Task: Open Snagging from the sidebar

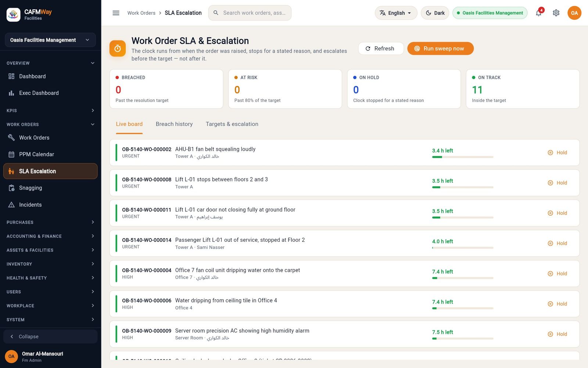Action: [x=50, y=188]
